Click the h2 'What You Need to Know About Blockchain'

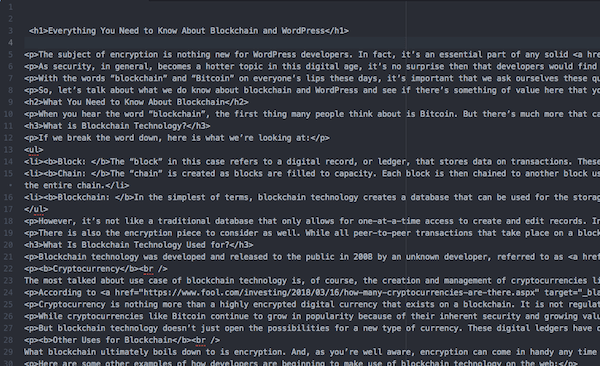136,102
